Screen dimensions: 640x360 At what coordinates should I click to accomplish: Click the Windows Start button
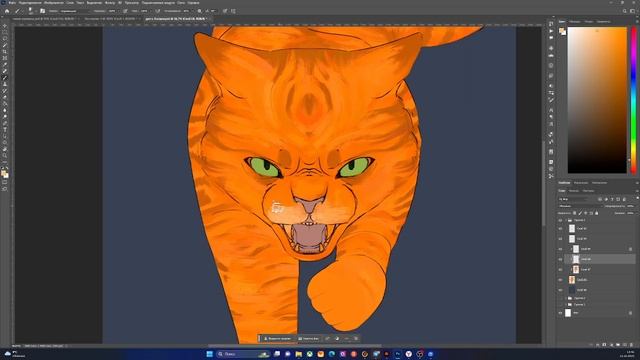pos(209,354)
